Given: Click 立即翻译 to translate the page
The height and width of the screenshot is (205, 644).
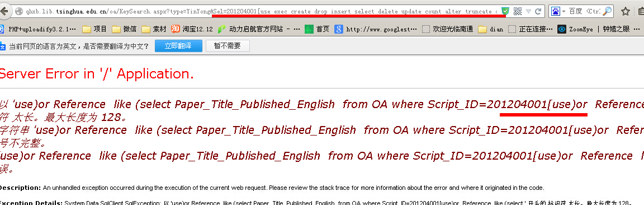Looking at the screenshot, I should click(x=178, y=46).
